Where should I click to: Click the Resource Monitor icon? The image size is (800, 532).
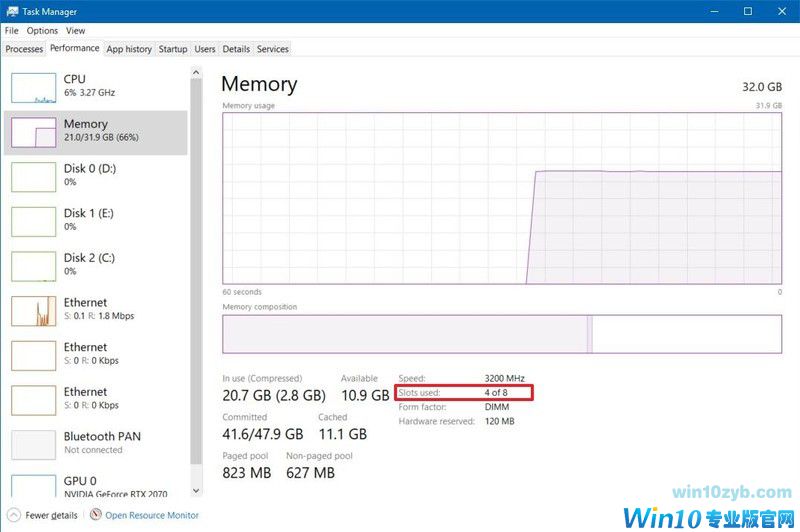tap(96, 515)
